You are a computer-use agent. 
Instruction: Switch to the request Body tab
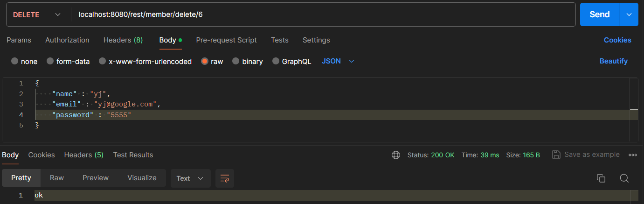pyautogui.click(x=170, y=40)
